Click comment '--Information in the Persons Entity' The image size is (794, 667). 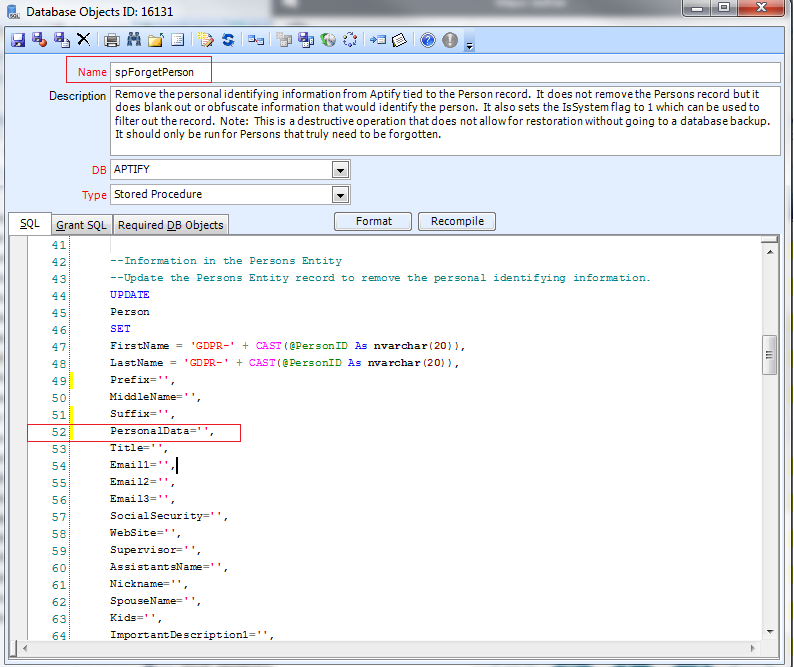[x=226, y=261]
